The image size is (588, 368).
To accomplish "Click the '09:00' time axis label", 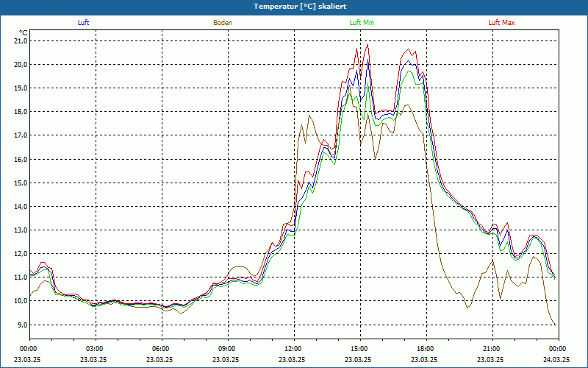I will [x=228, y=349].
